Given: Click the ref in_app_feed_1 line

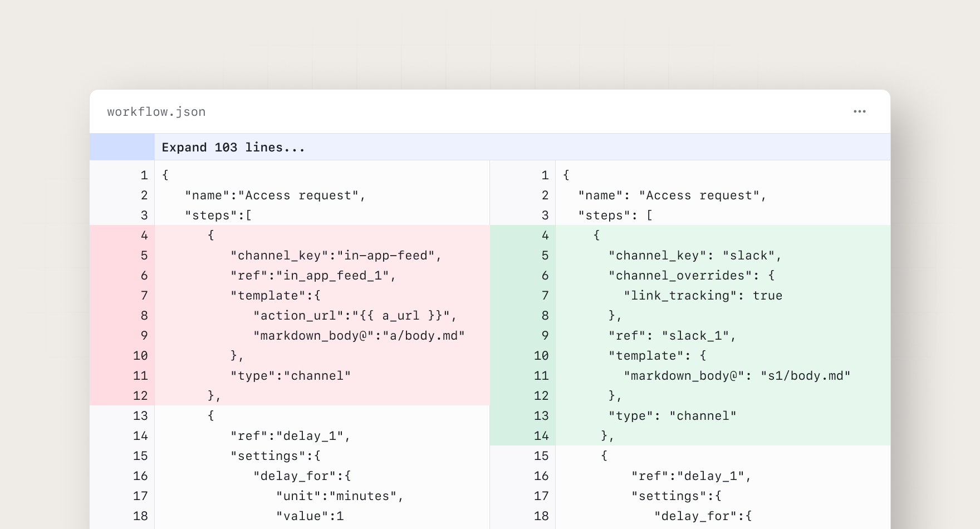Looking at the screenshot, I should click(312, 275).
